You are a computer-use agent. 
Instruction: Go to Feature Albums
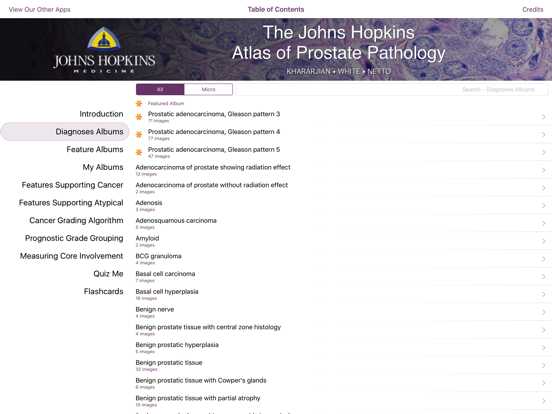(95, 150)
